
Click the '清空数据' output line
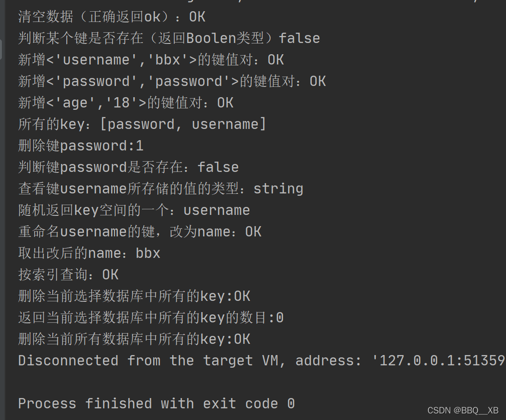pos(111,17)
